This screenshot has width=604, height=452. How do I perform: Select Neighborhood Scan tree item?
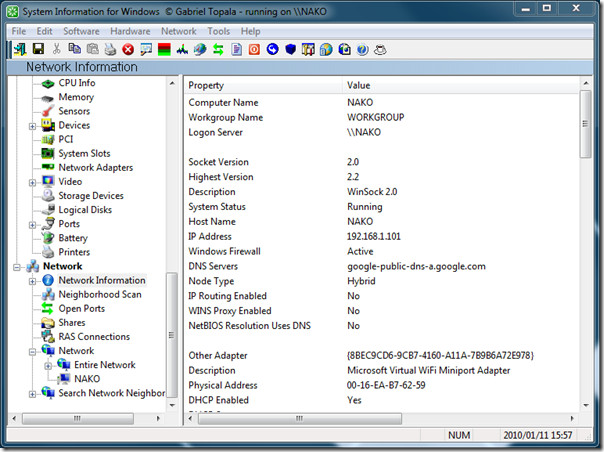pos(100,294)
